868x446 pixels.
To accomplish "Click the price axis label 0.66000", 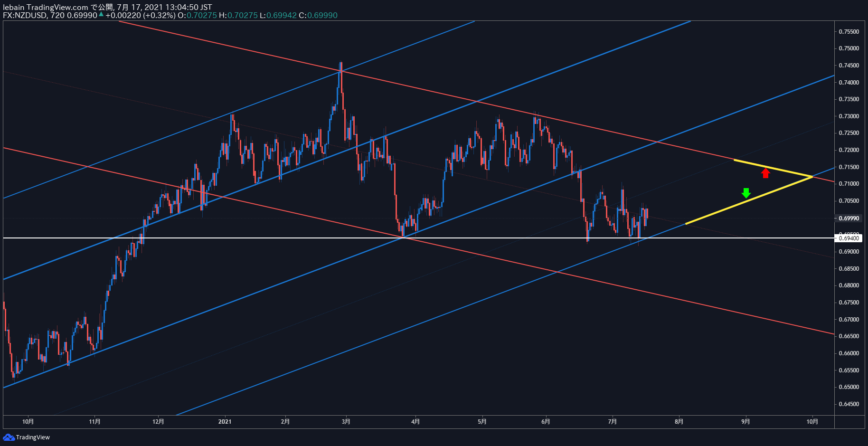I will point(849,353).
